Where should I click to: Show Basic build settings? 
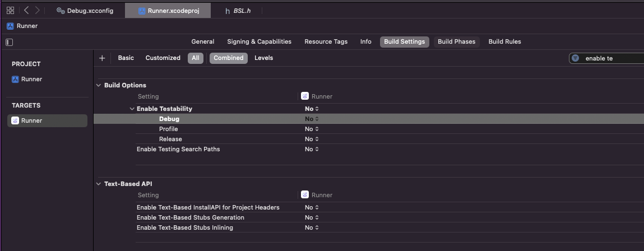pyautogui.click(x=126, y=58)
